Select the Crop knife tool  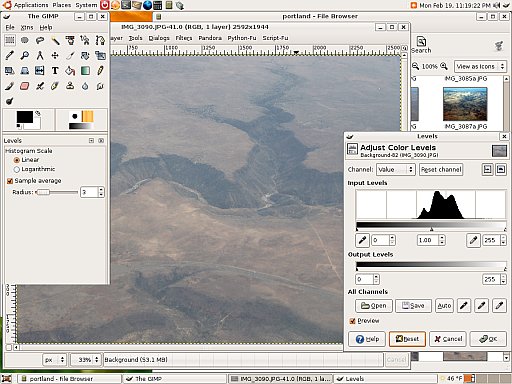(x=70, y=55)
